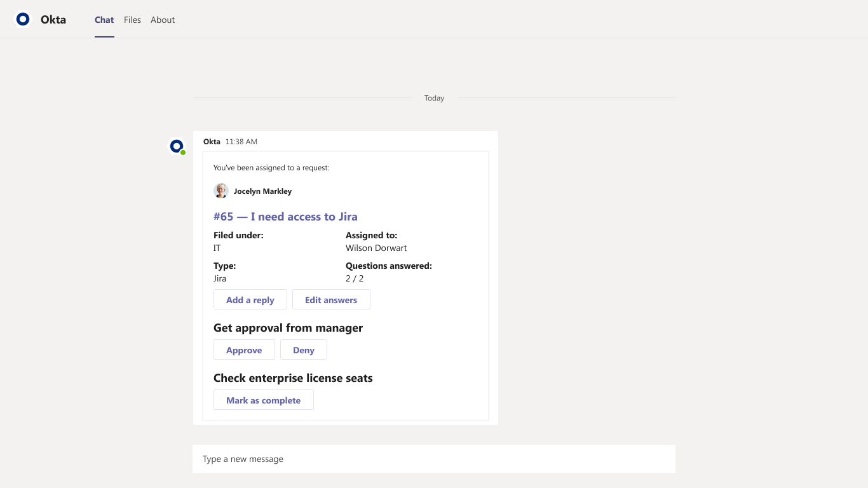This screenshot has width=868, height=488.
Task: Click the Get approval from manager heading
Action: [x=288, y=328]
